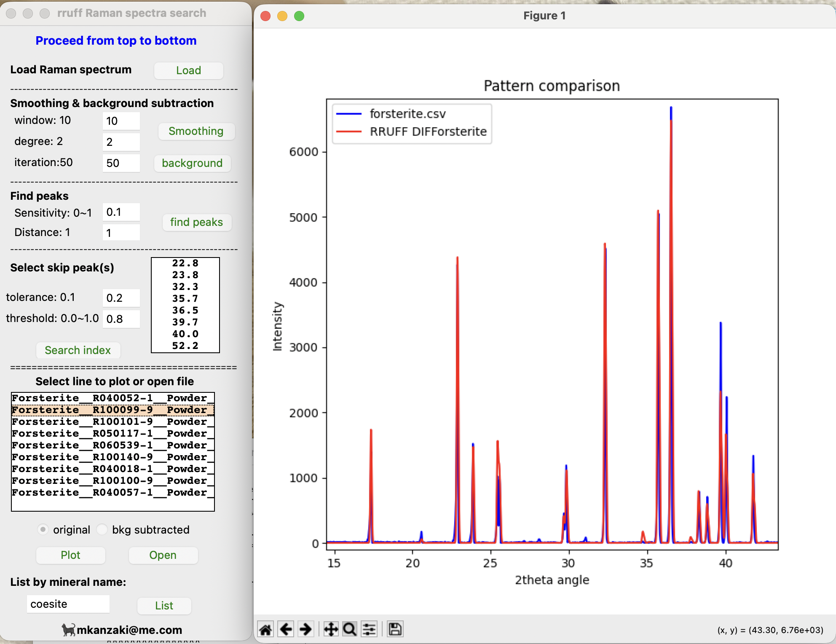
Task: Select the bkg subtracted radio button
Action: coord(102,529)
